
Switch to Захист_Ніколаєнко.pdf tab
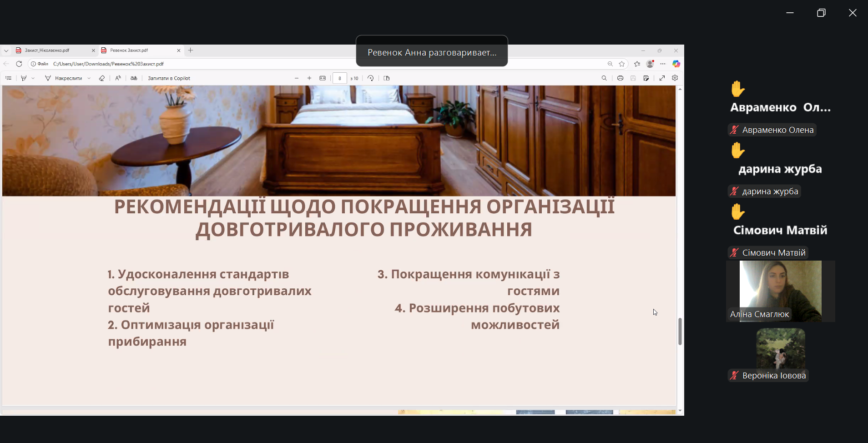50,50
